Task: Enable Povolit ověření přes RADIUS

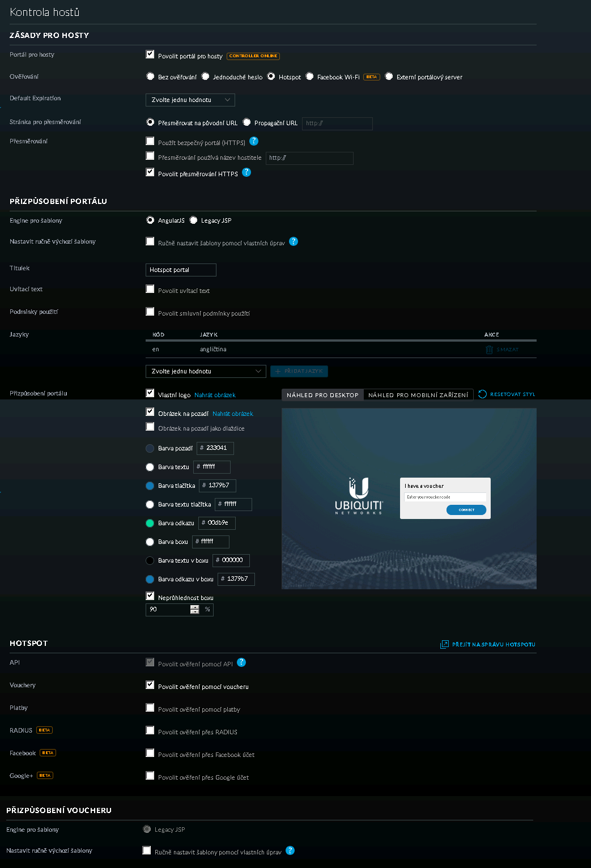Action: (150, 730)
